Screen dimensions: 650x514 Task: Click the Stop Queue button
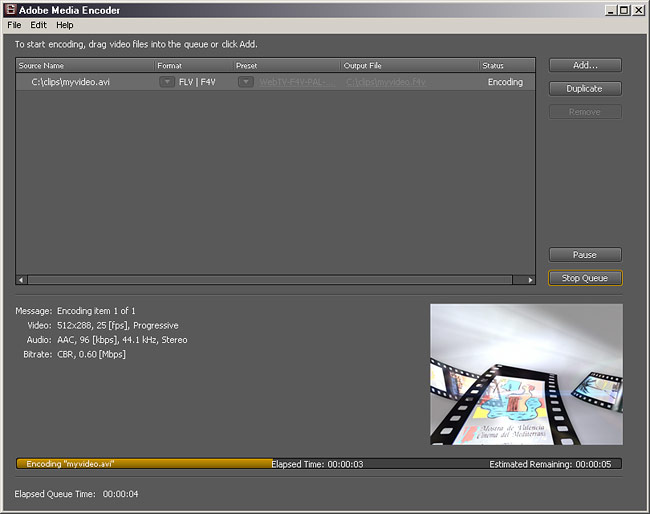[585, 278]
